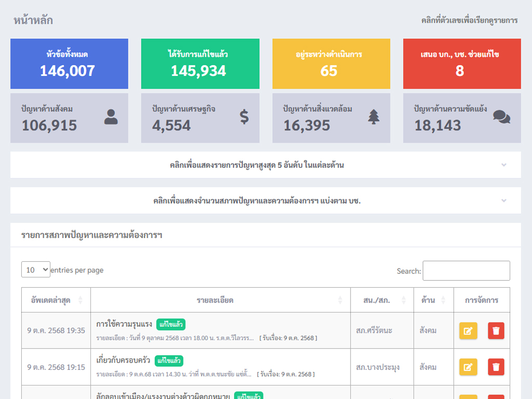532x399 pixels.
Task: Click the chat bubbles icon in conflict card
Action: pyautogui.click(x=501, y=117)
